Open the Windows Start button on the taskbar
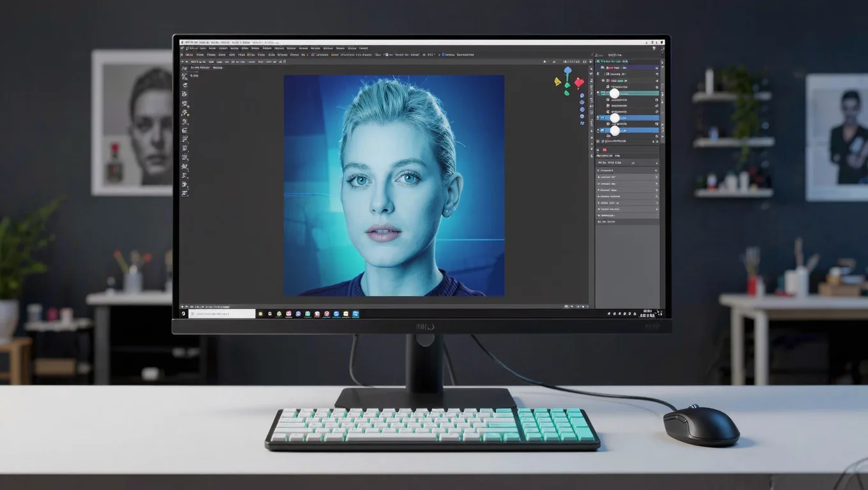Screen dimensions: 868x490 point(184,314)
